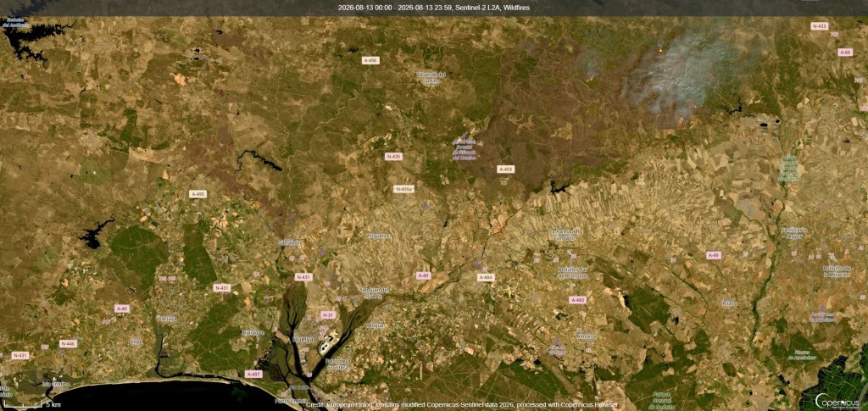Screen dimensions: 868x411
Task: Select the La Palma del Condado label
Action: [564, 235]
